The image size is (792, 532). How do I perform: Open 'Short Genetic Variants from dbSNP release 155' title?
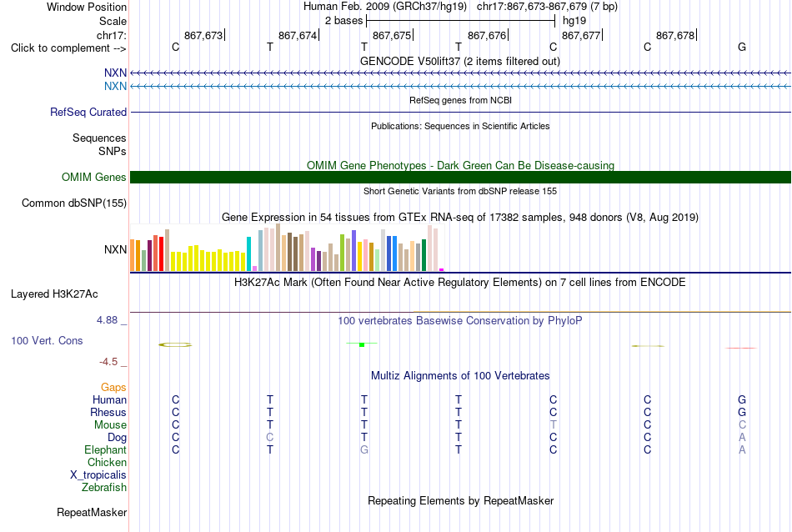pos(460,191)
